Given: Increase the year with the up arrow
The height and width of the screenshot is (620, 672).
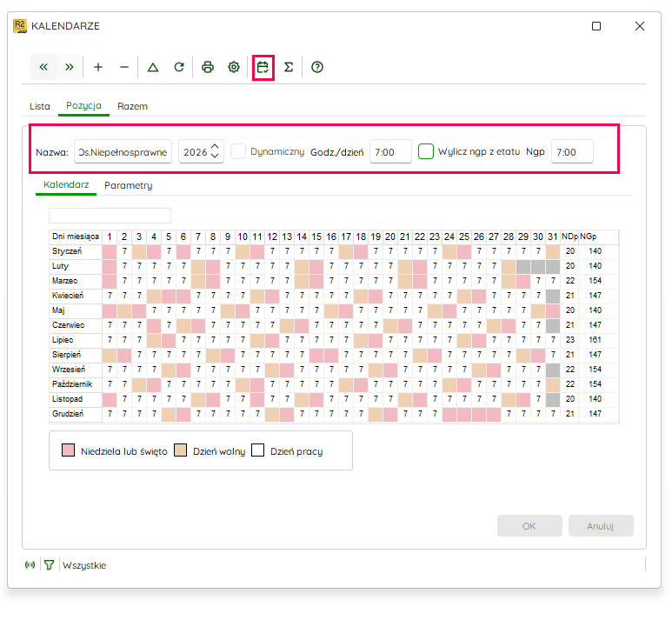Looking at the screenshot, I should coord(215,147).
